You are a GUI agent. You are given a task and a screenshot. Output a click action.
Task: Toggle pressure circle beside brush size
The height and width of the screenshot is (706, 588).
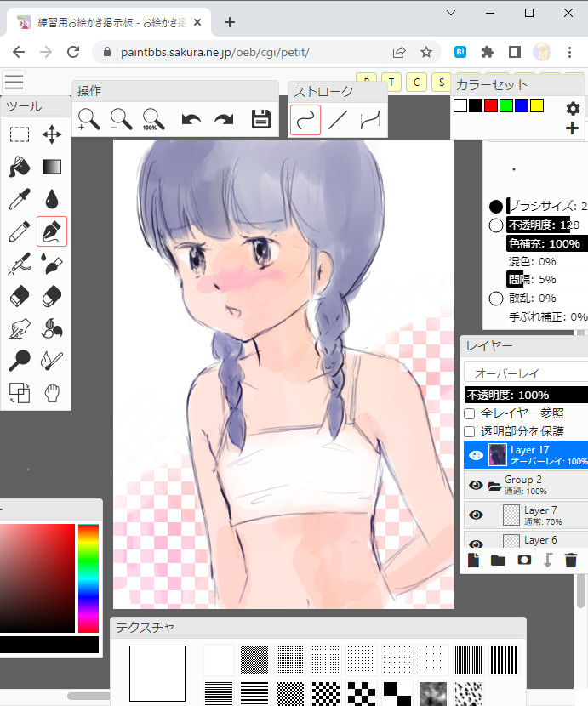[495, 207]
